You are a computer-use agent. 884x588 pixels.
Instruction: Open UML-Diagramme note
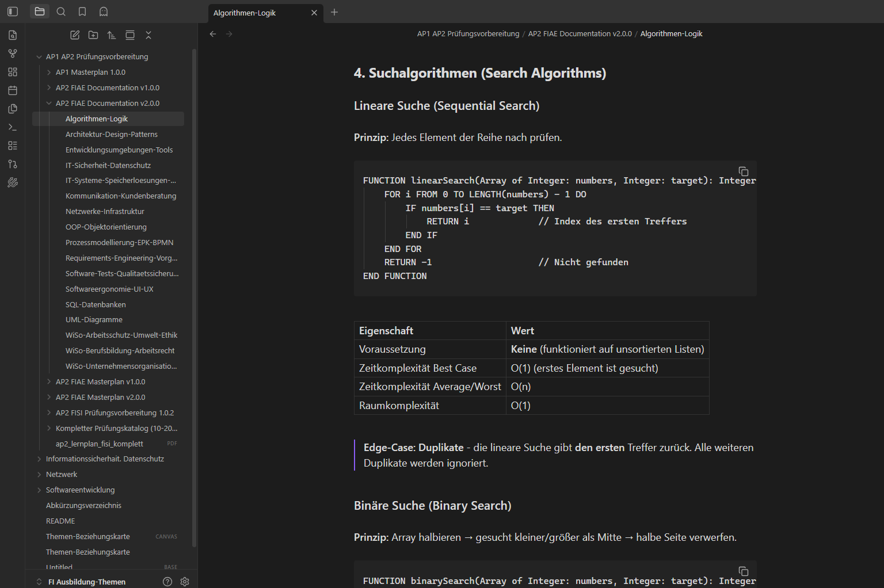[94, 319]
